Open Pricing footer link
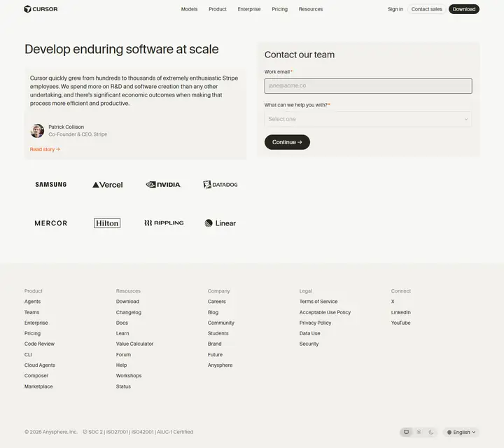This screenshot has width=504, height=448. 32,333
